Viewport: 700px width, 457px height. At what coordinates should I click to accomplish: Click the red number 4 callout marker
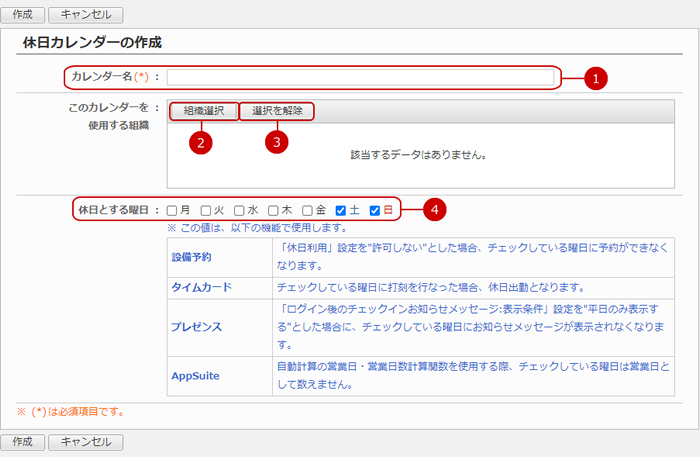pyautogui.click(x=434, y=209)
